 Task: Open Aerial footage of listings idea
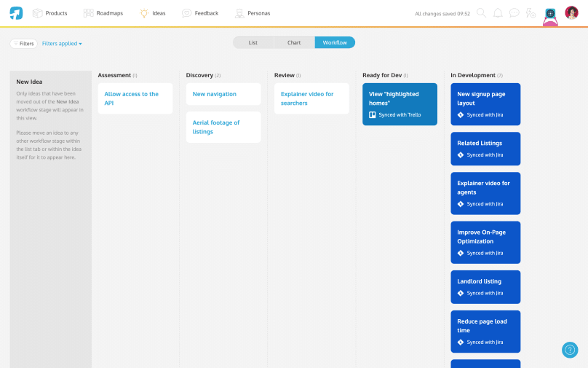point(223,127)
